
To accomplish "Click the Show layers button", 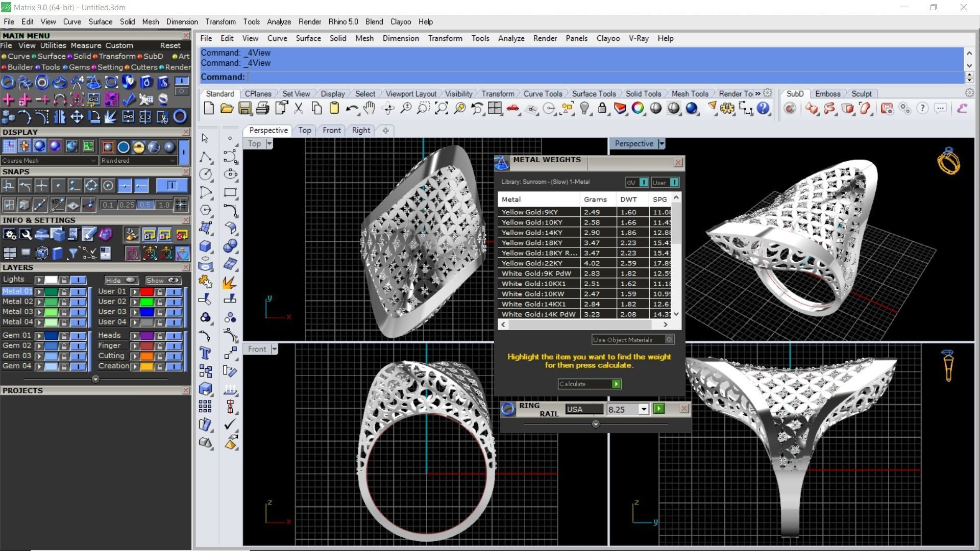I will [x=163, y=280].
